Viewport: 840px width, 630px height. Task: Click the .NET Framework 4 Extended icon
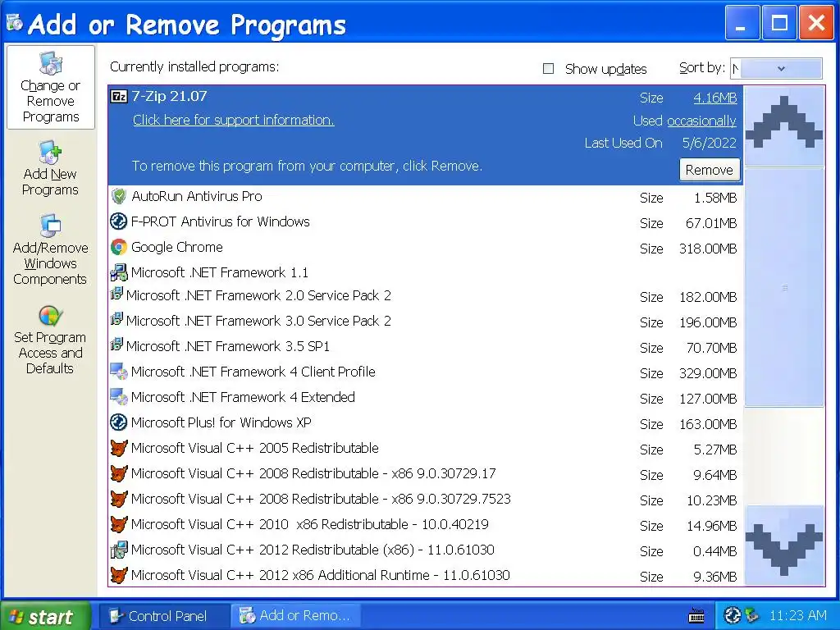tap(118, 396)
